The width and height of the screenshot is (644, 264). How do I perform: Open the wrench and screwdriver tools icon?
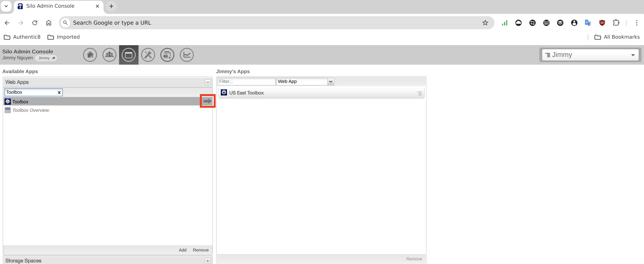148,55
